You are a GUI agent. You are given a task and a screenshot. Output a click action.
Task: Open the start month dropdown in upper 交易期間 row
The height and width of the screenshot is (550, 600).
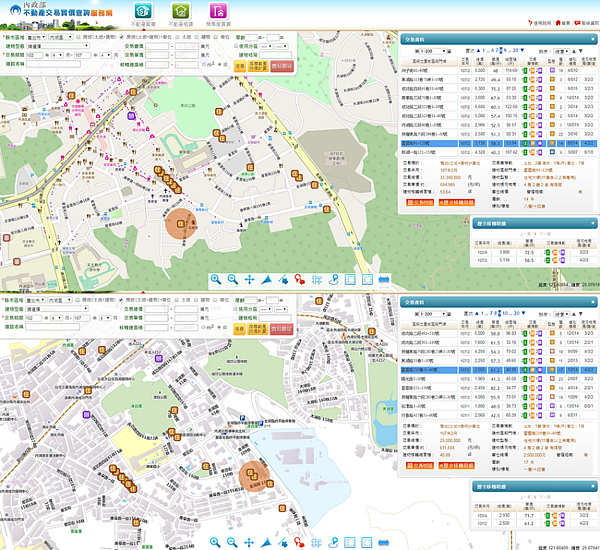[x=57, y=55]
